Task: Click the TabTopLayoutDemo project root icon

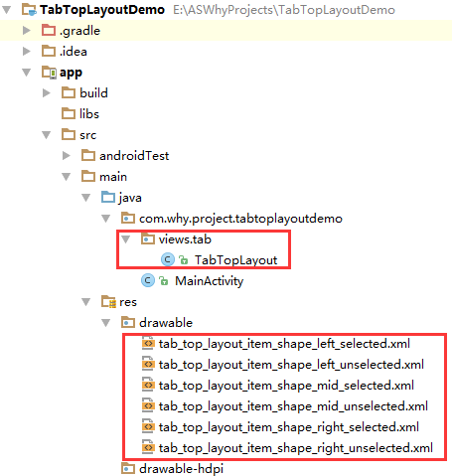Action: pyautogui.click(x=29, y=10)
